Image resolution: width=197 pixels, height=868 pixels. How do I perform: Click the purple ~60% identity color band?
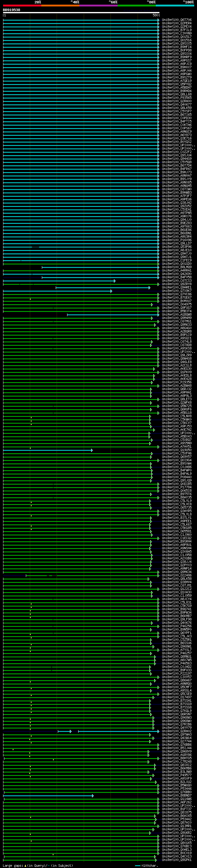99,6
